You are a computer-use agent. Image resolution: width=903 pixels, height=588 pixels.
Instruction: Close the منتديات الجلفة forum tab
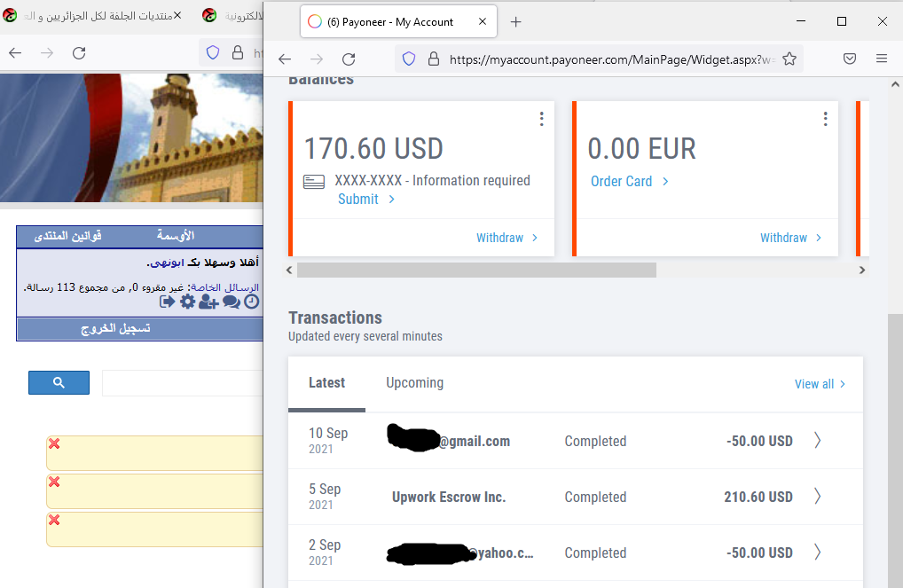[x=177, y=15]
